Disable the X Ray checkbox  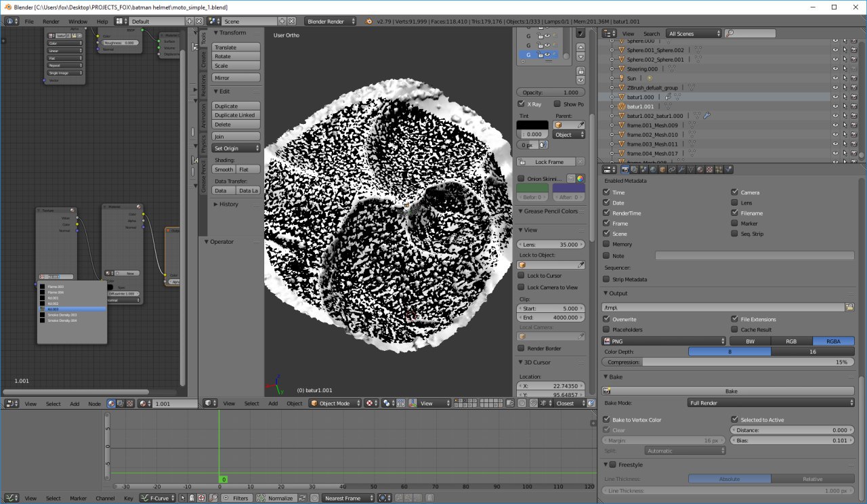tap(520, 104)
